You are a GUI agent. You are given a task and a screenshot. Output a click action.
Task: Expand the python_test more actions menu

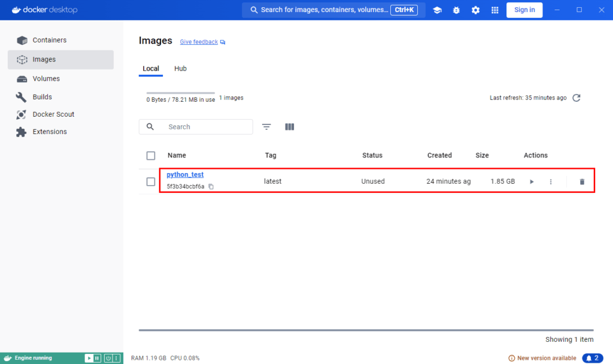pyautogui.click(x=551, y=181)
